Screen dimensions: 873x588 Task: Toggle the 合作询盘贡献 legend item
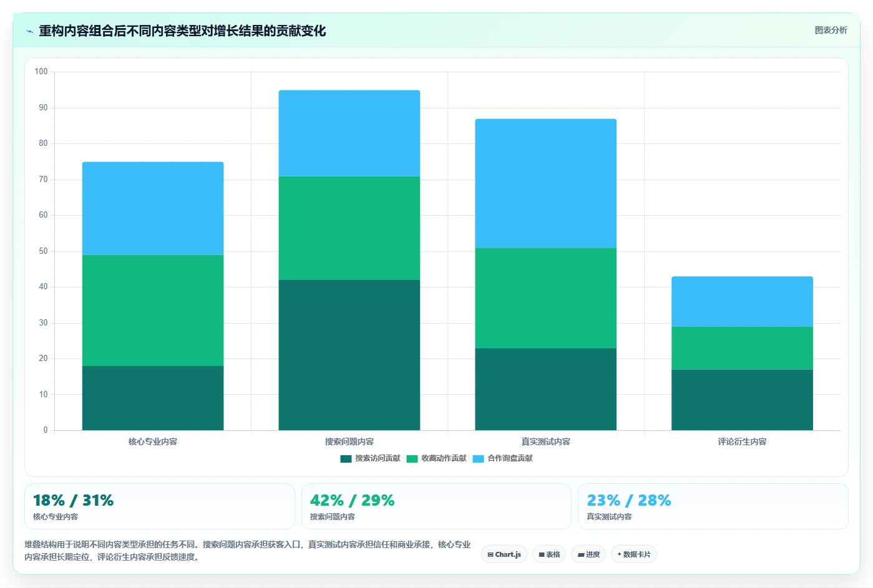(x=502, y=458)
